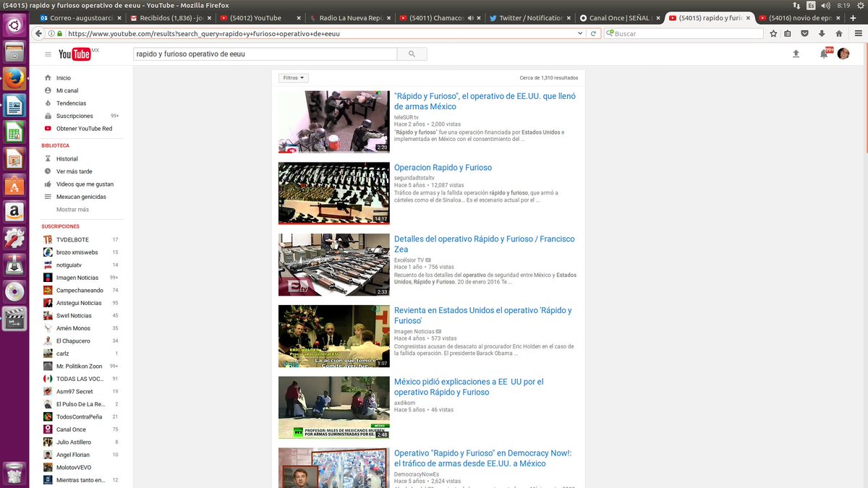Open the México pidió explicaciones video title
Screen dimensions: 868x488
pos(469,387)
